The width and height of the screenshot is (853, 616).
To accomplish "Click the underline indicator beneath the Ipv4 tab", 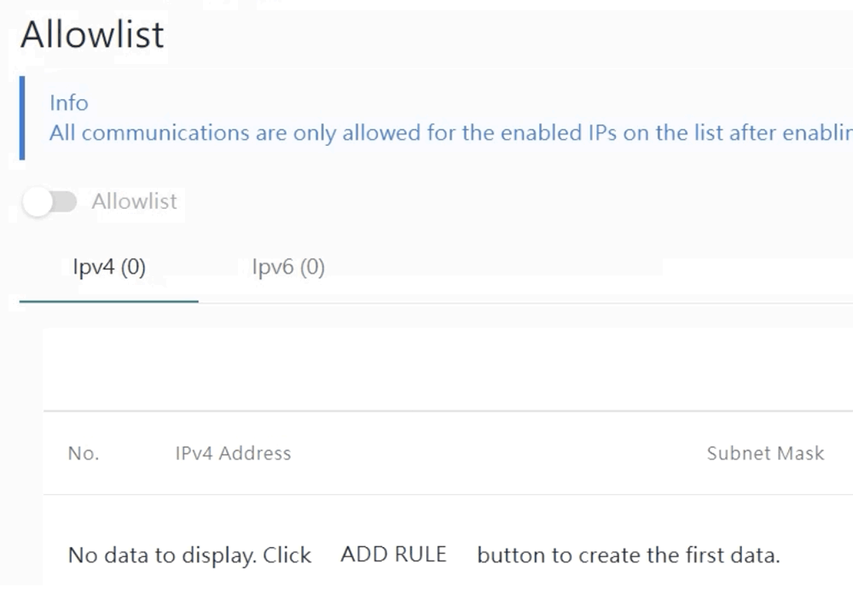I will (x=109, y=301).
